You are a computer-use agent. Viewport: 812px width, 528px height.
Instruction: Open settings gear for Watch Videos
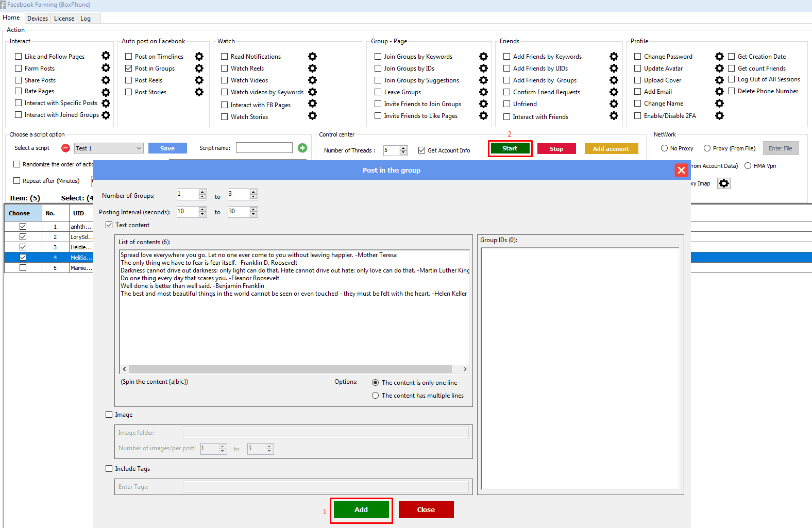312,80
